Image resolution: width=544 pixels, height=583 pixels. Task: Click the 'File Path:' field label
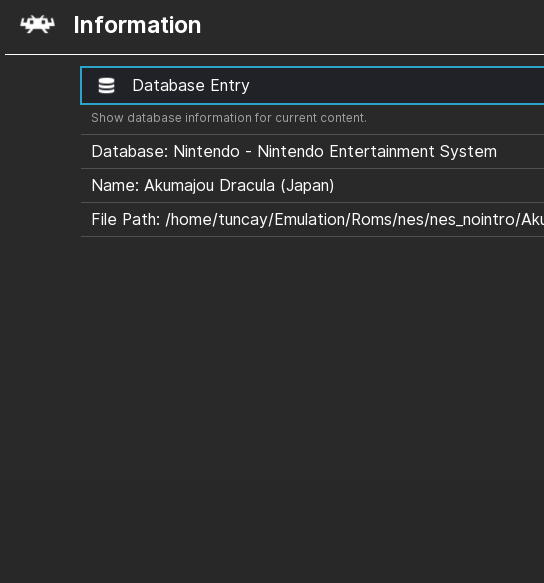(126, 219)
